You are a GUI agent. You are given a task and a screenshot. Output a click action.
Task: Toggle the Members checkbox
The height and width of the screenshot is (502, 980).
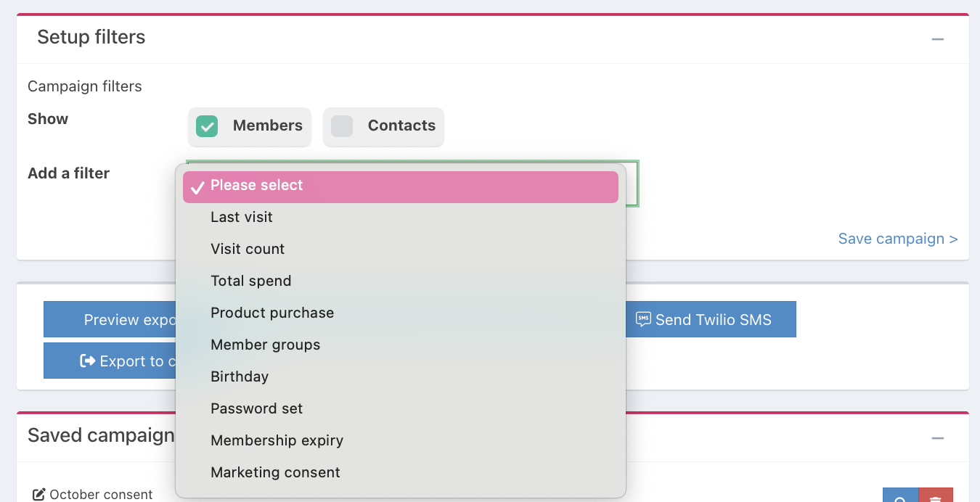(207, 126)
